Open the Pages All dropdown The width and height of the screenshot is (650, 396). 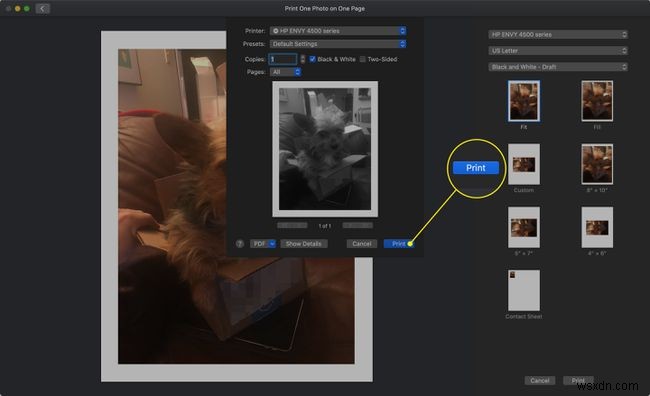tap(285, 72)
